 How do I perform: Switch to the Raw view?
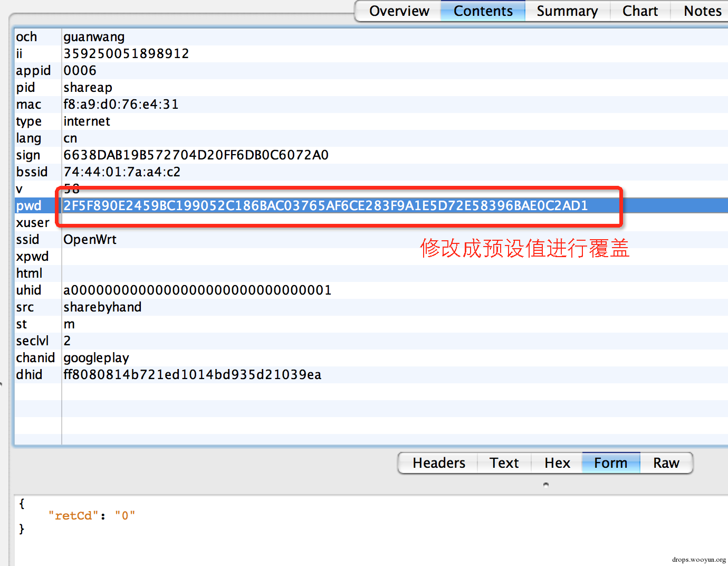point(666,463)
